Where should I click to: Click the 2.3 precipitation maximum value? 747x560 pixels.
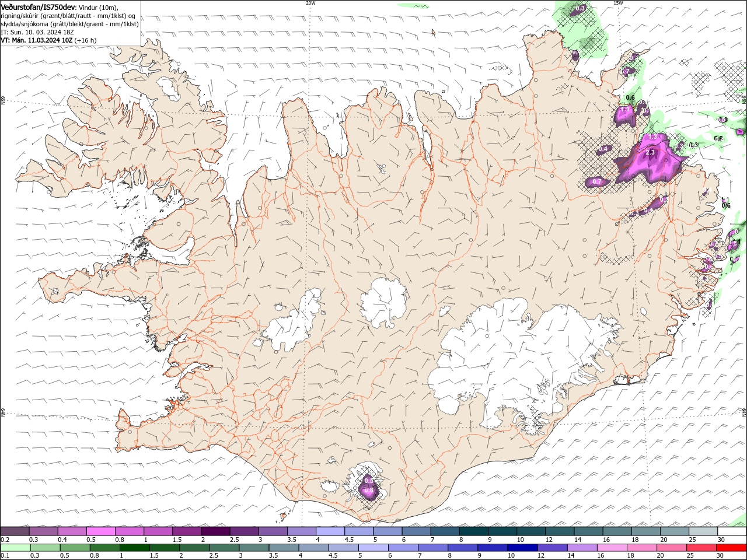[651, 153]
